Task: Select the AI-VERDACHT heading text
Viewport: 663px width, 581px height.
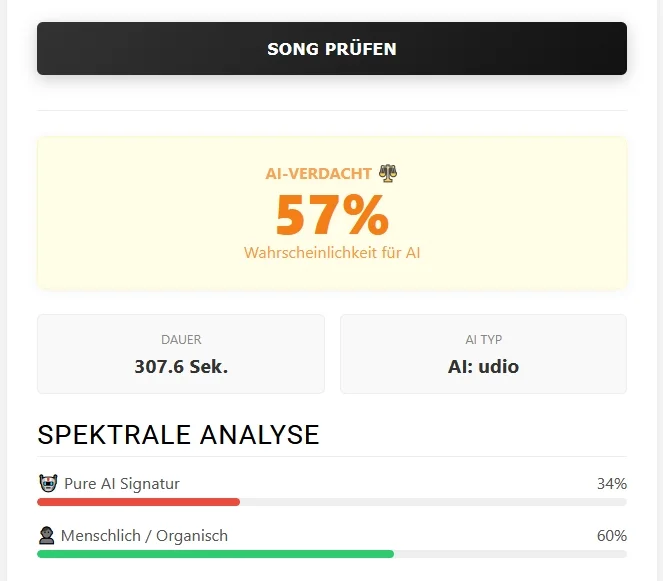Action: (x=318, y=174)
